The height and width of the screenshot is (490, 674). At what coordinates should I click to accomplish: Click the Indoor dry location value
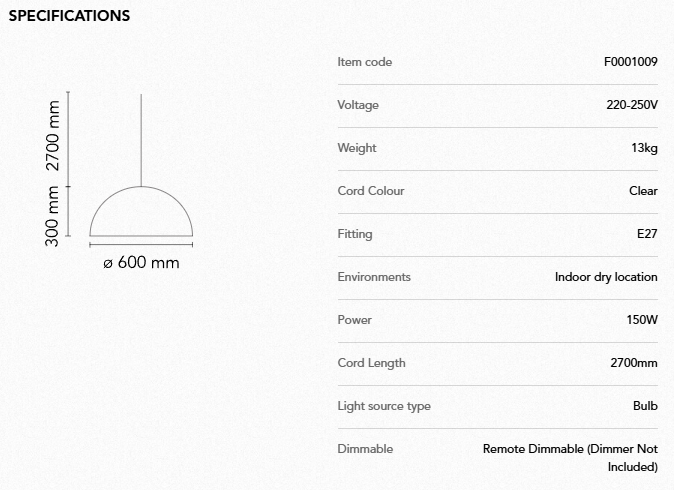606,277
